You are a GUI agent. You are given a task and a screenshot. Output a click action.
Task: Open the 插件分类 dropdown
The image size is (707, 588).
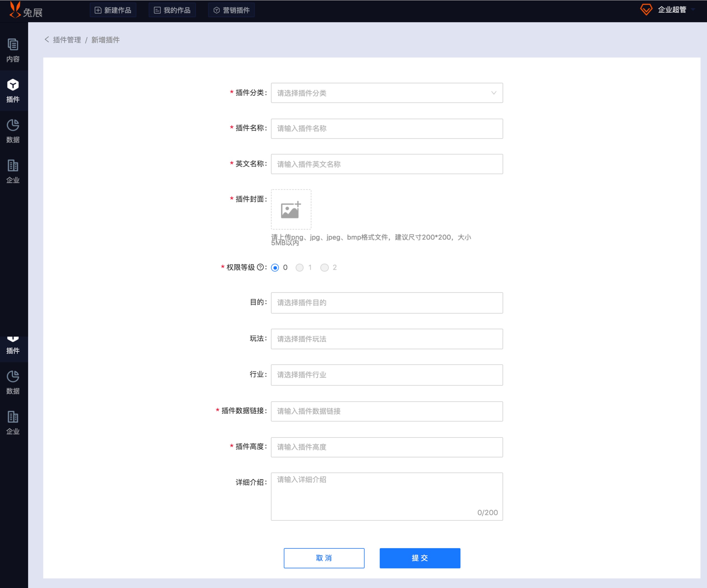click(x=387, y=93)
